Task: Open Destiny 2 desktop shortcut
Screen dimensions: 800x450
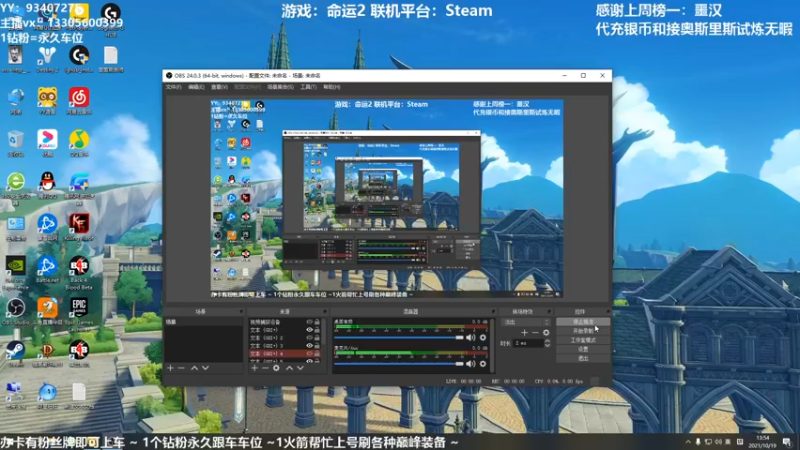Action: coord(47,60)
